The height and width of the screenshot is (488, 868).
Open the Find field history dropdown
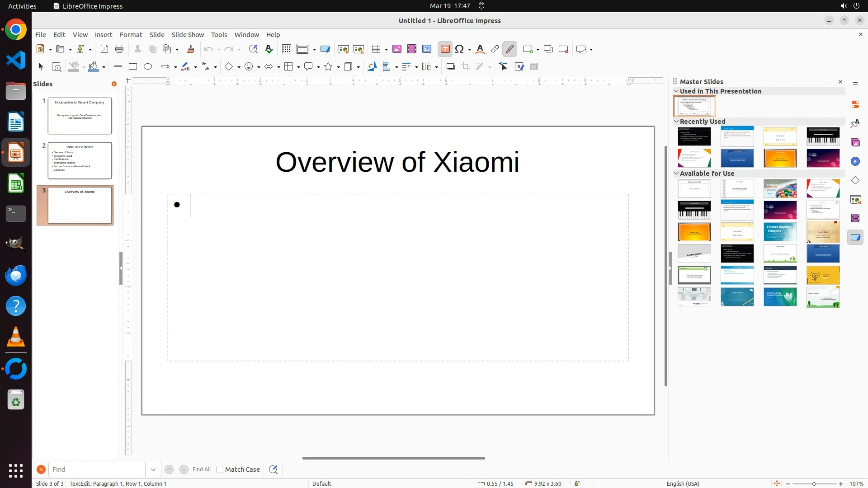tap(153, 469)
